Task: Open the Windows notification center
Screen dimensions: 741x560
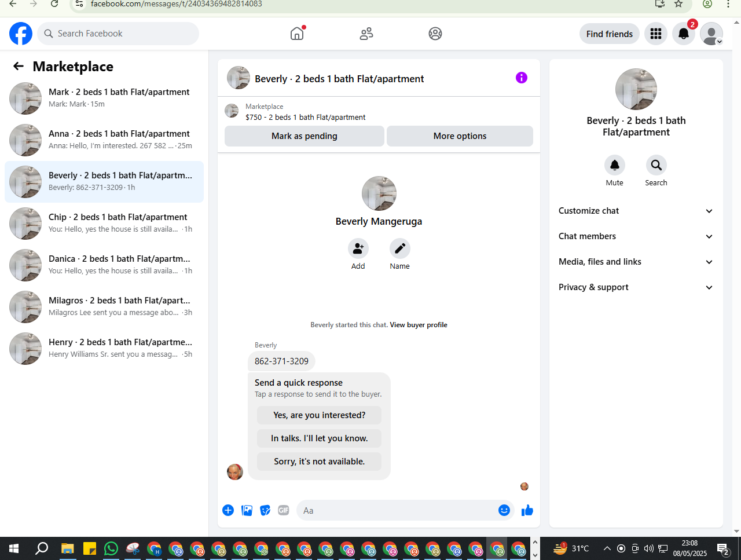Action: 723,548
